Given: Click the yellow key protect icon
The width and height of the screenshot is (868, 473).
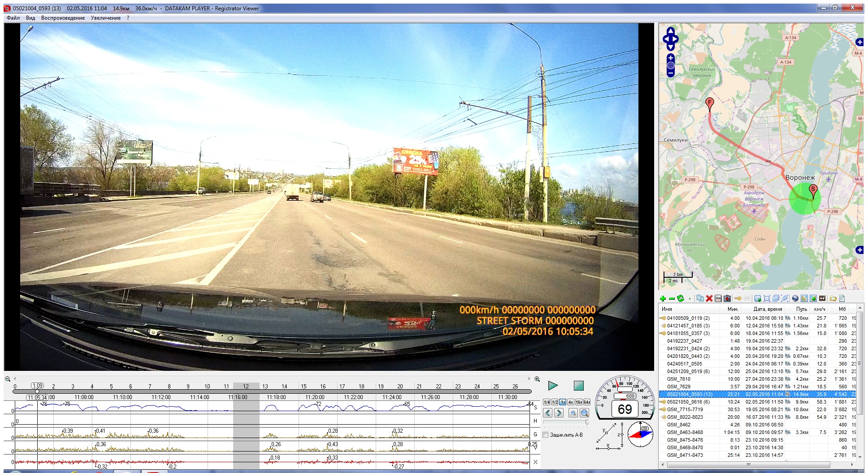Looking at the screenshot, I should [738, 299].
